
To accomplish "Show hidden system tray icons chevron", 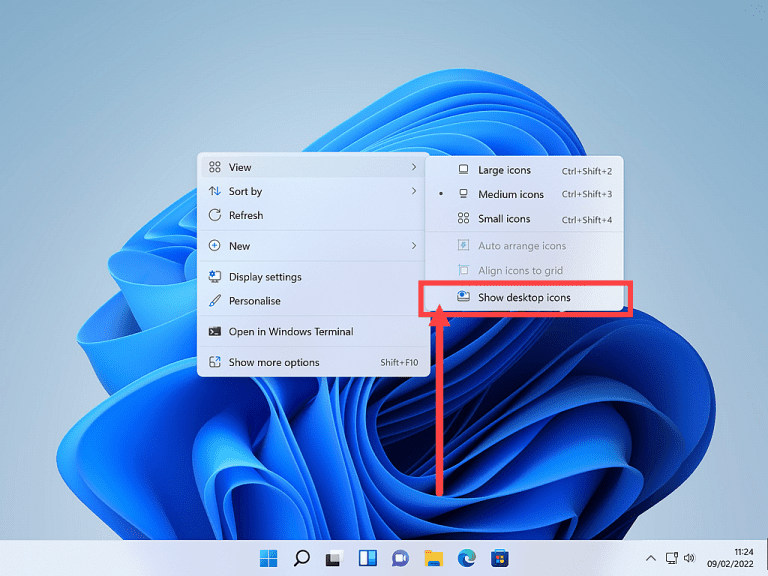I will (650, 558).
